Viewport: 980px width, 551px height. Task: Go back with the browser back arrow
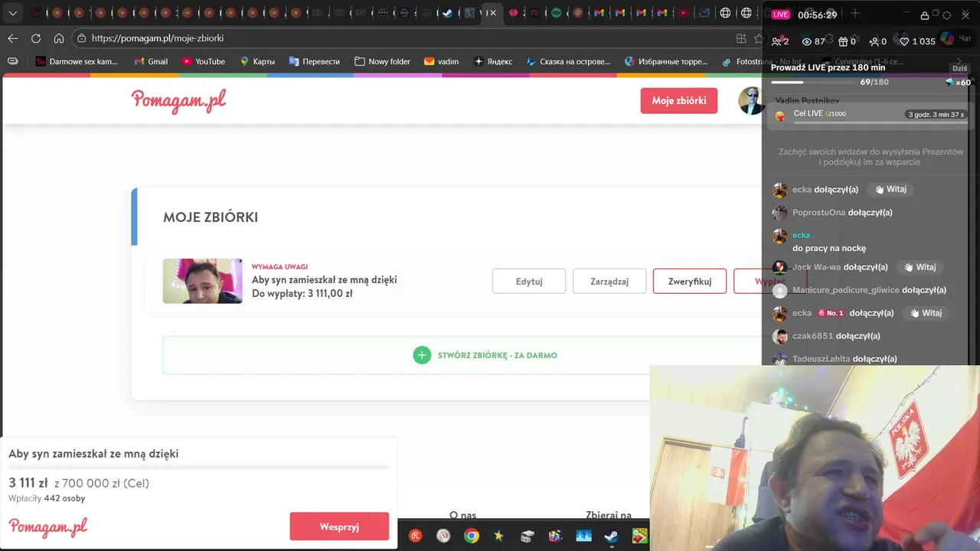[x=13, y=38]
